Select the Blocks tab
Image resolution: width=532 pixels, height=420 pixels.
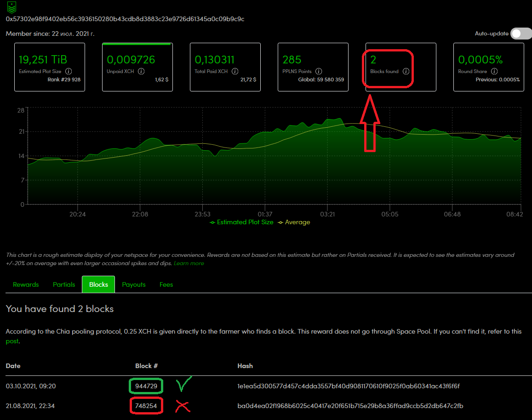tap(98, 284)
